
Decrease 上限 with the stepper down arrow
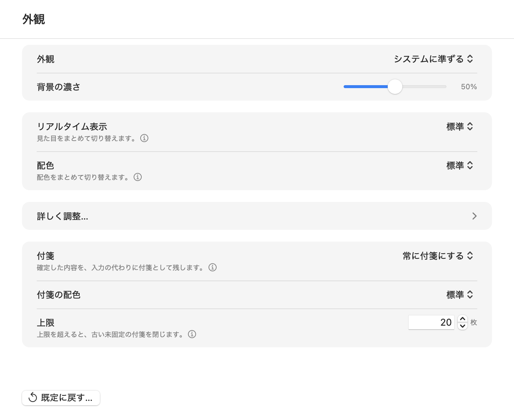463,326
